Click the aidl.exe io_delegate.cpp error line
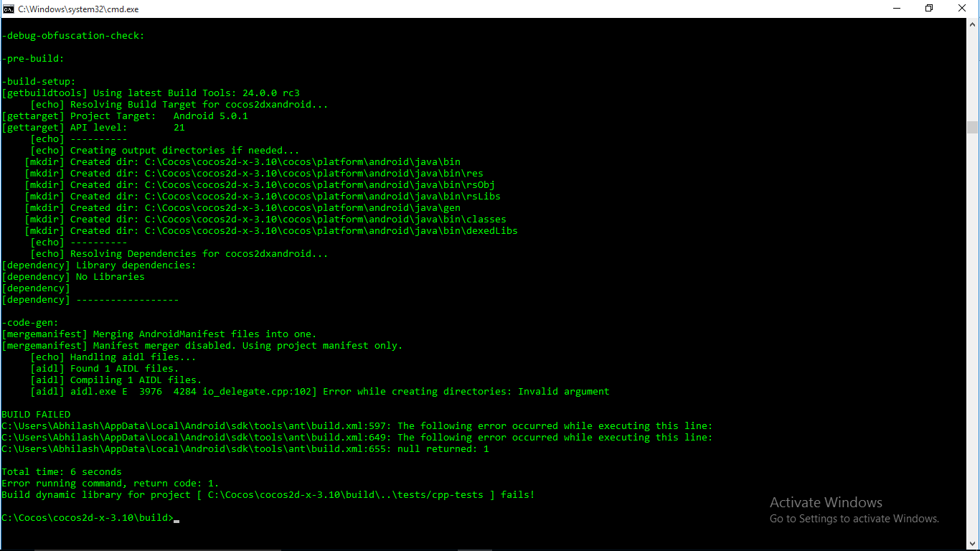Viewport: 980px width, 551px height. point(319,392)
